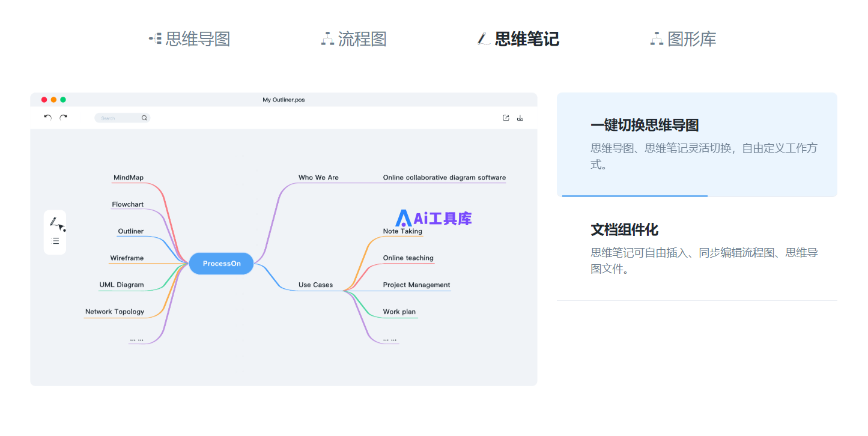Select the 思维笔记 tab
Screen dimensions: 868x436
click(x=518, y=39)
